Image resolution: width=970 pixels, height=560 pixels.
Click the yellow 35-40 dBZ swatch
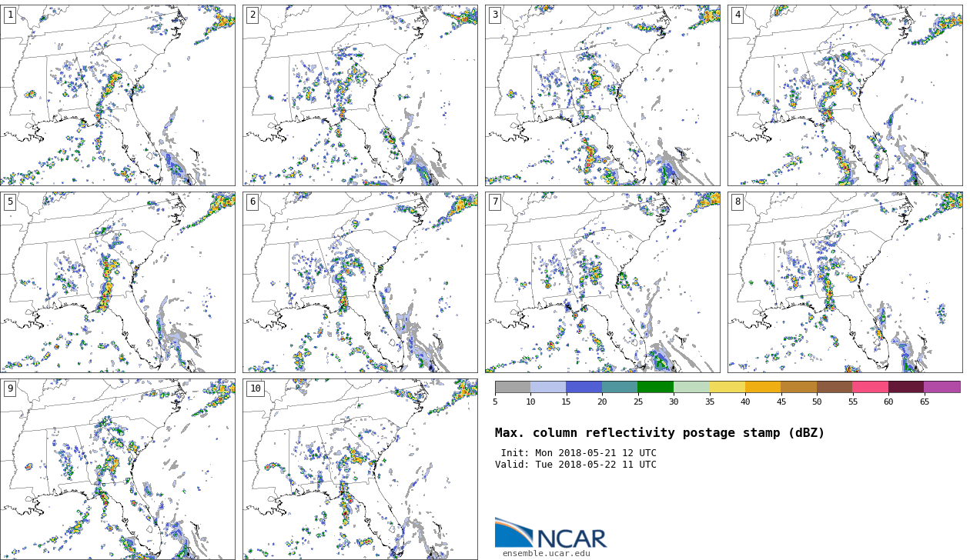click(727, 387)
